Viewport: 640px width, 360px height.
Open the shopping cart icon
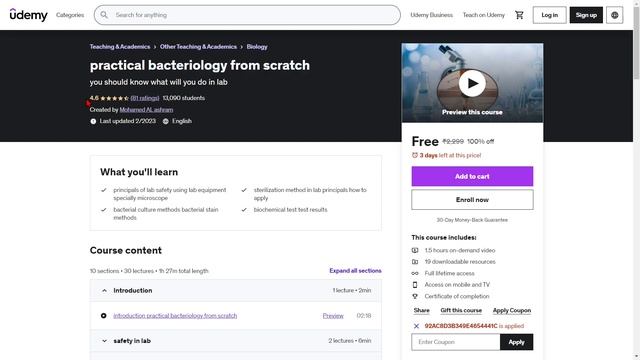coord(519,15)
